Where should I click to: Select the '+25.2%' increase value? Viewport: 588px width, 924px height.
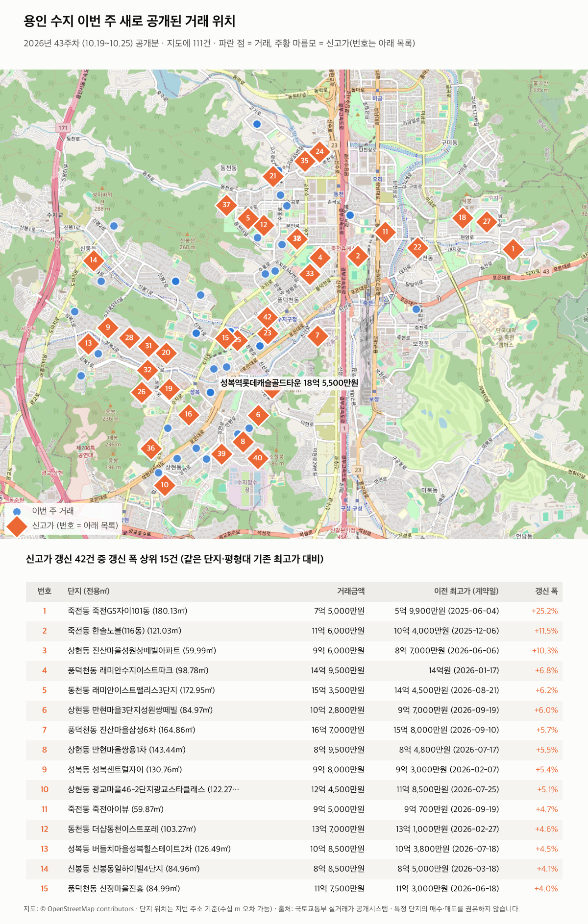[x=545, y=611]
